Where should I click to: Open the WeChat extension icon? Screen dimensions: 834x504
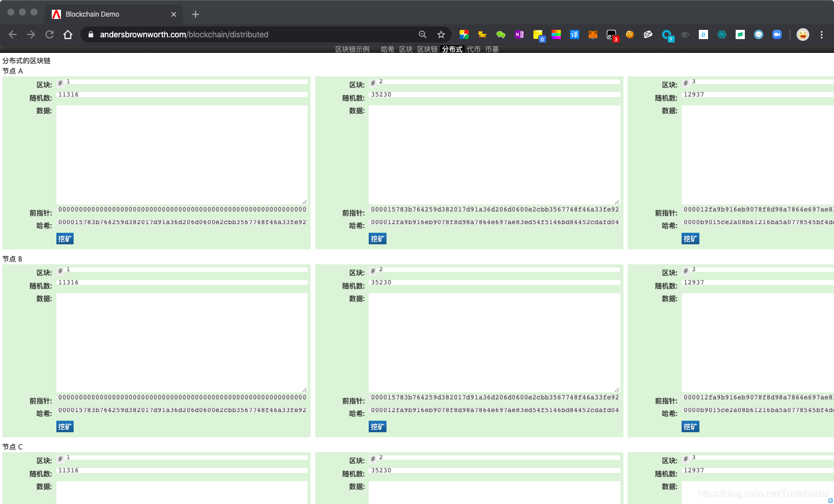(x=501, y=34)
